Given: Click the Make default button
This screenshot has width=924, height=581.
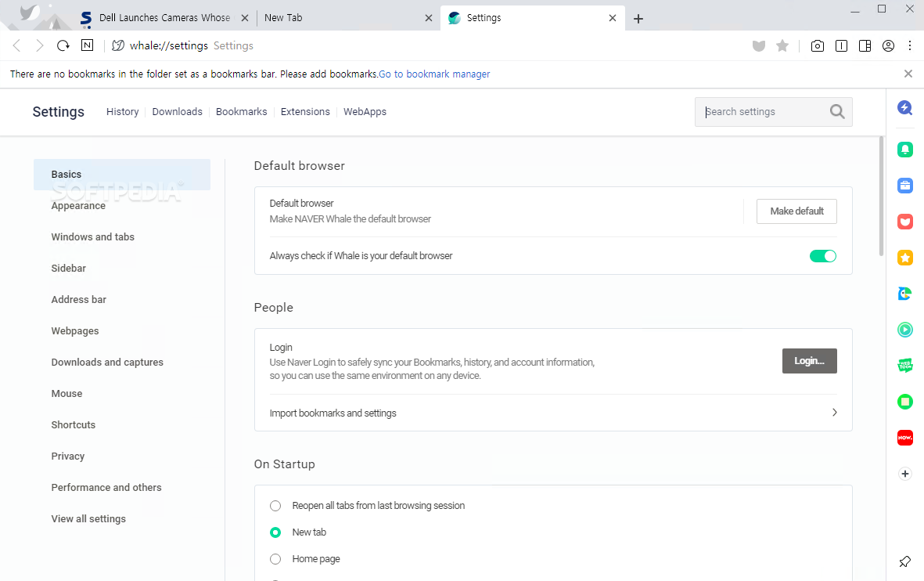Looking at the screenshot, I should click(x=796, y=211).
